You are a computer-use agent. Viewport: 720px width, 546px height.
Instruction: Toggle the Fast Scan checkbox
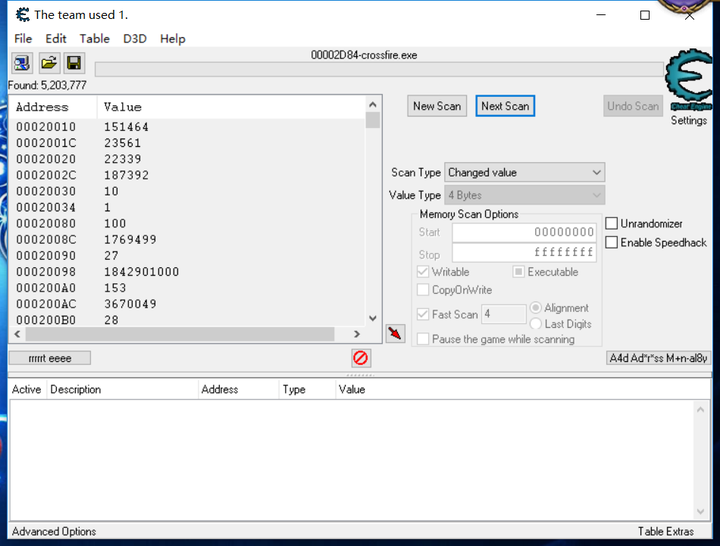coord(423,314)
